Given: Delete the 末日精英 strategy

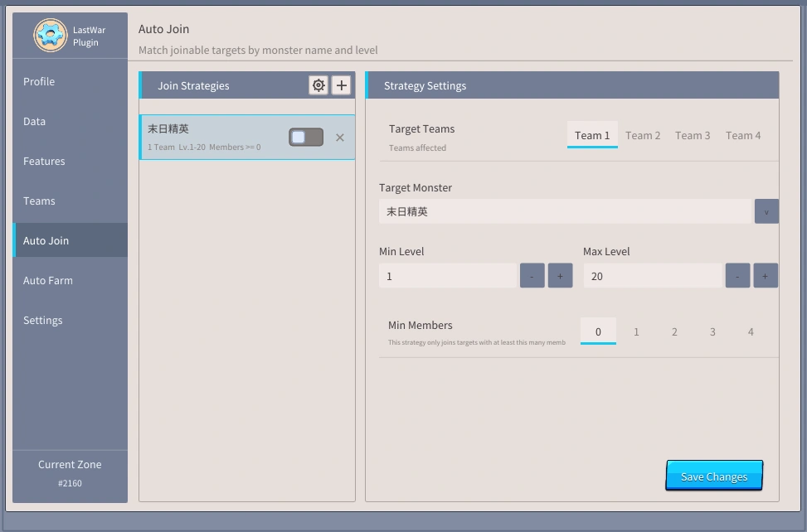Looking at the screenshot, I should coord(340,138).
